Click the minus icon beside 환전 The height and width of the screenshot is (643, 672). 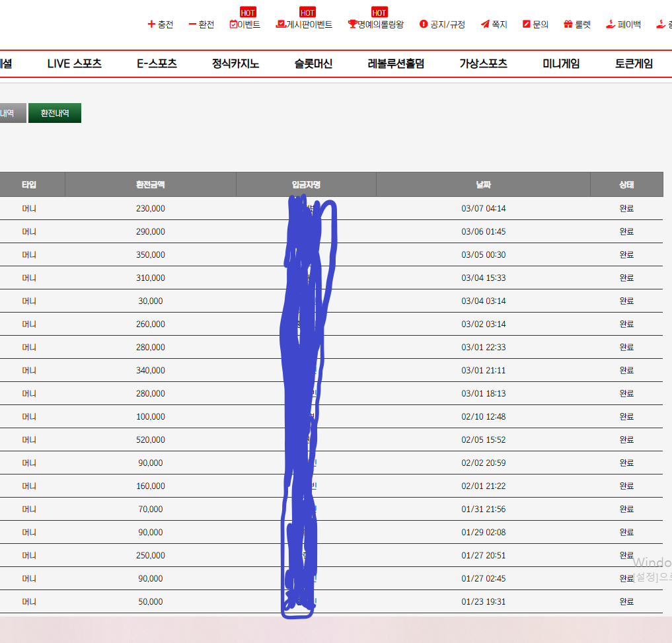pos(192,24)
